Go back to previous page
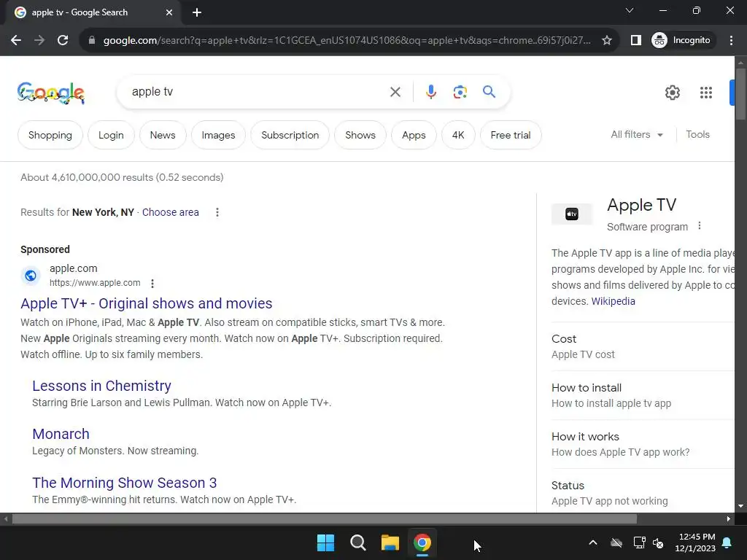 pos(16,41)
